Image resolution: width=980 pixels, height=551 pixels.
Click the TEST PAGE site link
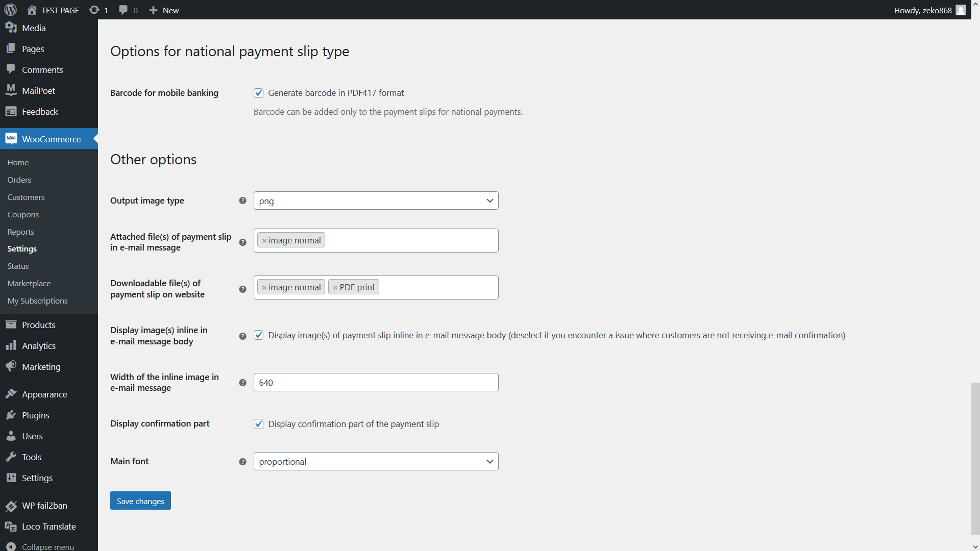click(x=60, y=10)
